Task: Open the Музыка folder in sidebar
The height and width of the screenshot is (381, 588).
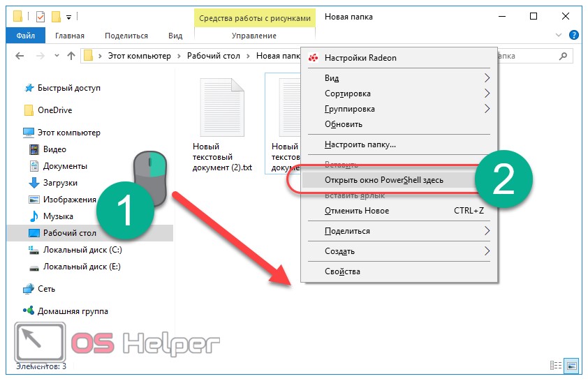Action: (x=58, y=216)
